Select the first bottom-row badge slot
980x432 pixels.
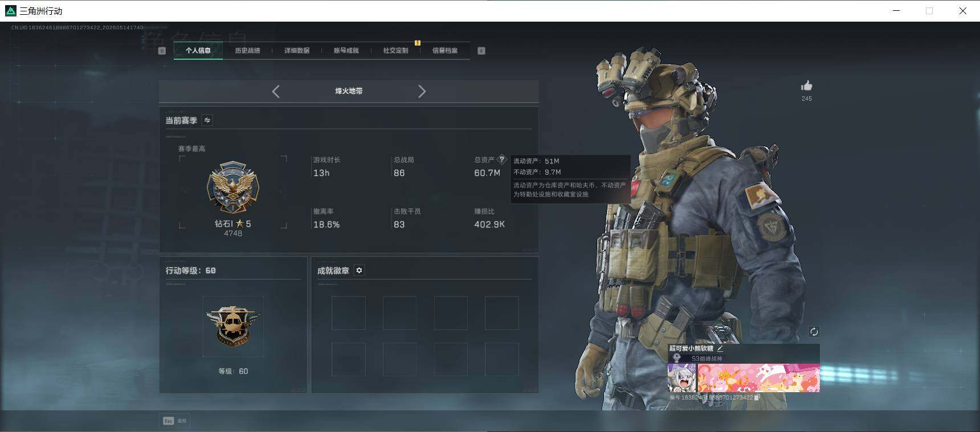pos(348,359)
